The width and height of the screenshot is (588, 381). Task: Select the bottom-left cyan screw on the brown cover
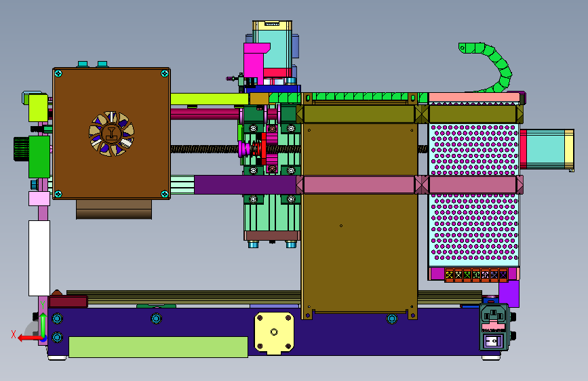pyautogui.click(x=58, y=194)
